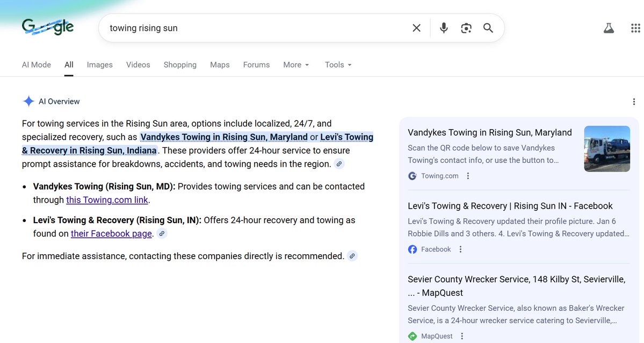This screenshot has width=644, height=343.
Task: Open Search Labs via the flask icon
Action: [609, 27]
